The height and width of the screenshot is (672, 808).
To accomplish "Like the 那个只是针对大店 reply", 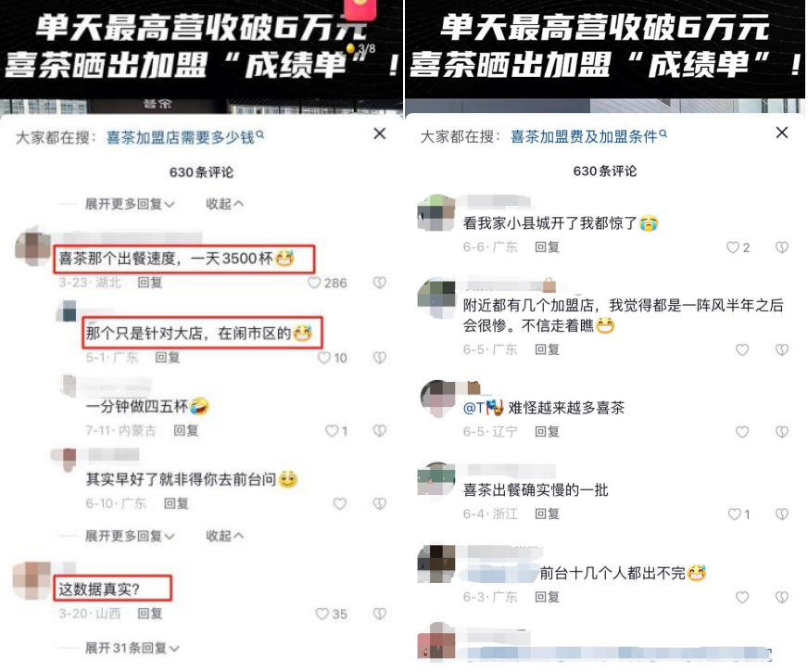I will [x=323, y=358].
